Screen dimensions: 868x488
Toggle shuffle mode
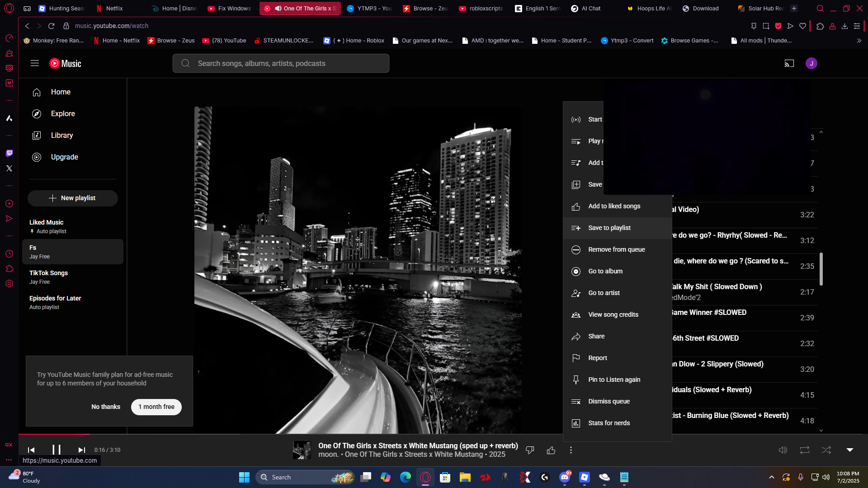coord(826,450)
